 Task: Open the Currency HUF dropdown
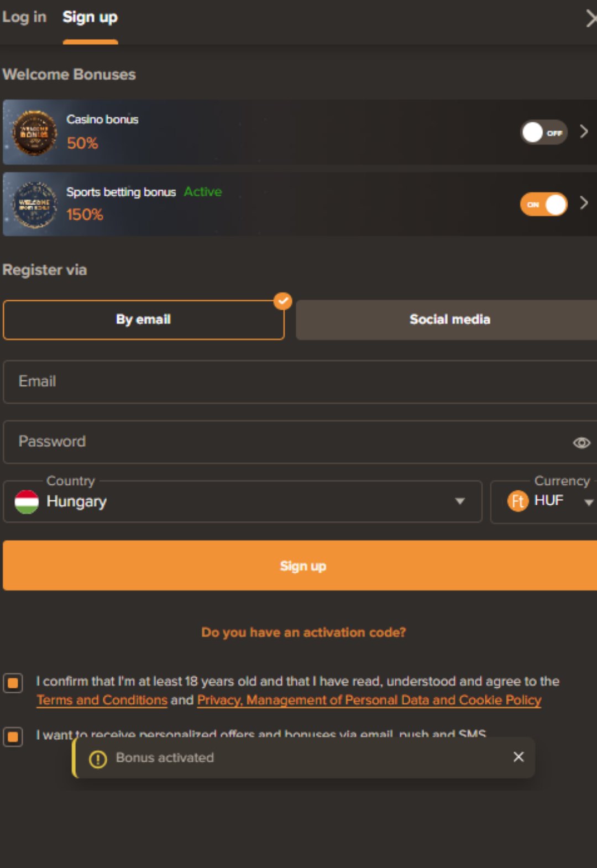pos(544,501)
